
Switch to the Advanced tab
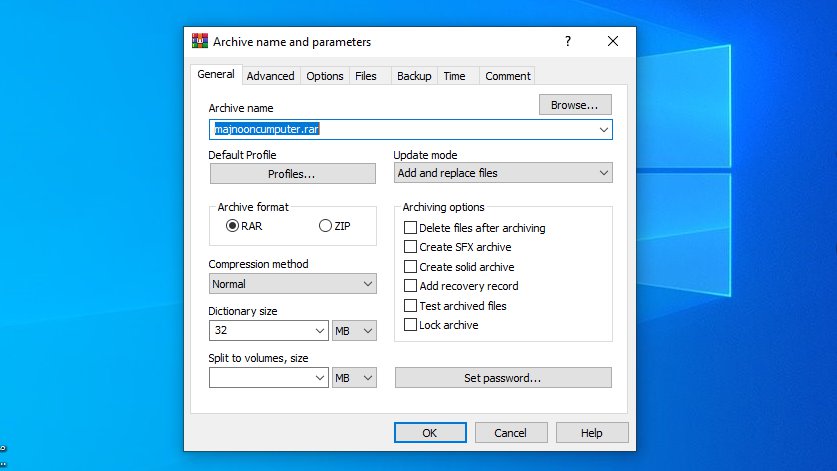click(x=270, y=76)
